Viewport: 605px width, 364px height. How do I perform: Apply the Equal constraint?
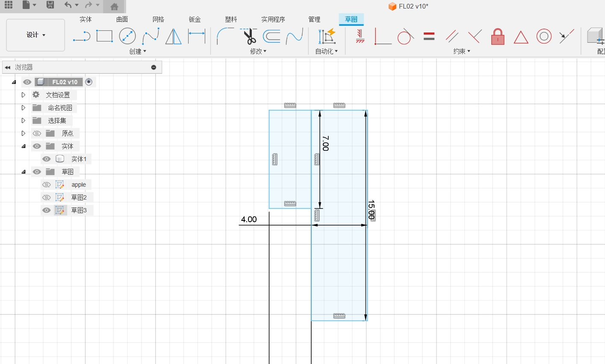click(x=429, y=37)
